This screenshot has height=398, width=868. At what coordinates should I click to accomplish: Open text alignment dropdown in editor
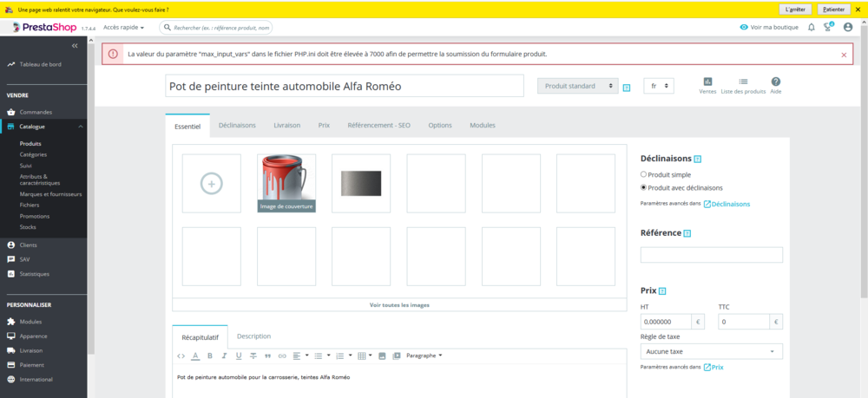point(300,356)
